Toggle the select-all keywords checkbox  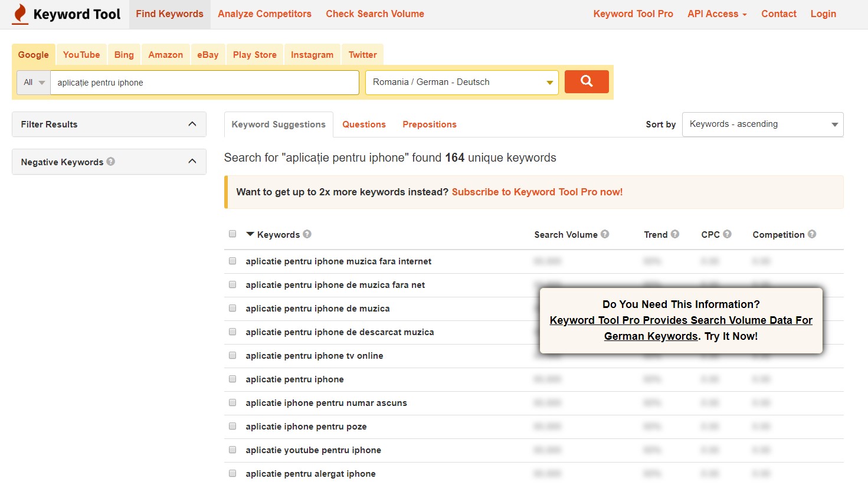click(232, 234)
